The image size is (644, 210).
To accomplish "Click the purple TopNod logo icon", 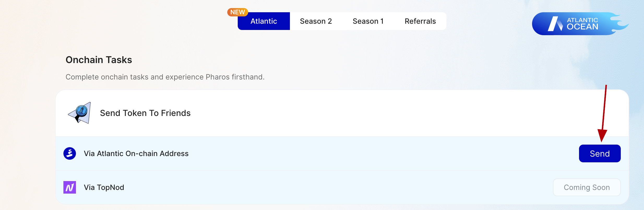I will click(x=70, y=187).
